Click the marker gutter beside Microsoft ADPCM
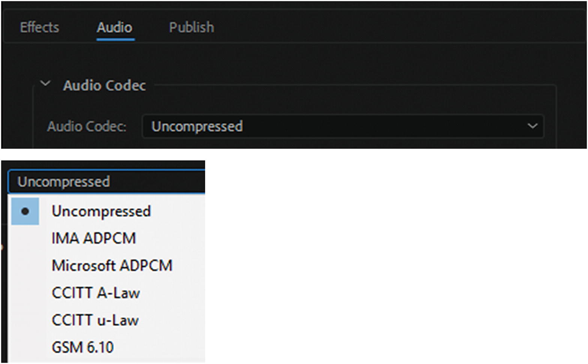Viewport: 588px width, 364px height. [x=25, y=266]
